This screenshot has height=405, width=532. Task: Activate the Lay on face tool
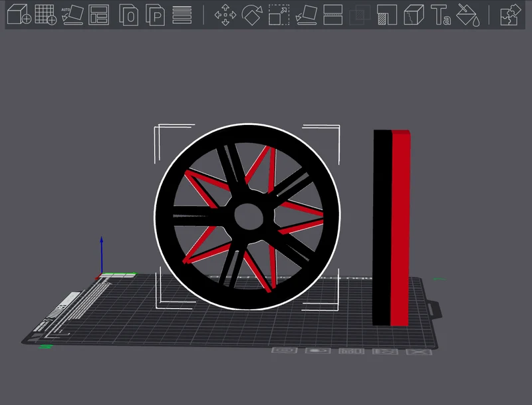pyautogui.click(x=307, y=15)
